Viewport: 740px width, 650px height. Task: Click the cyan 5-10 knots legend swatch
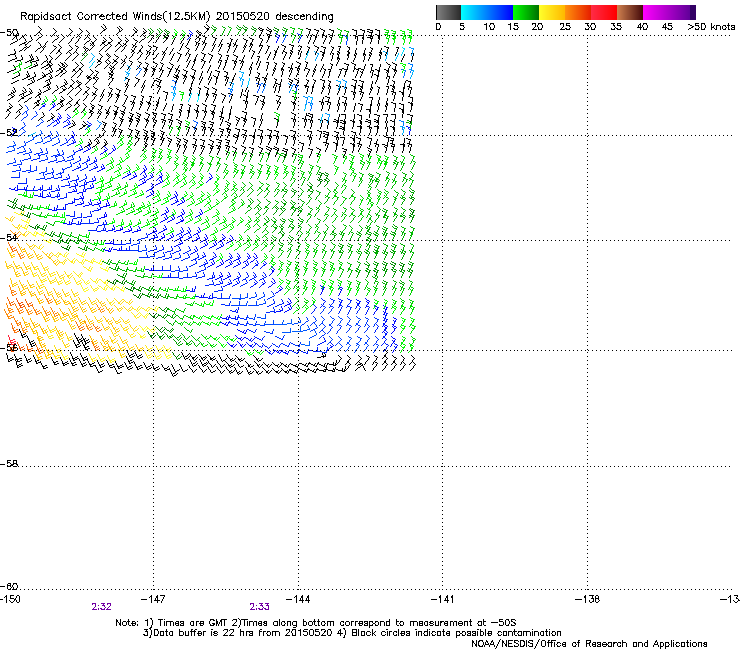[x=474, y=12]
